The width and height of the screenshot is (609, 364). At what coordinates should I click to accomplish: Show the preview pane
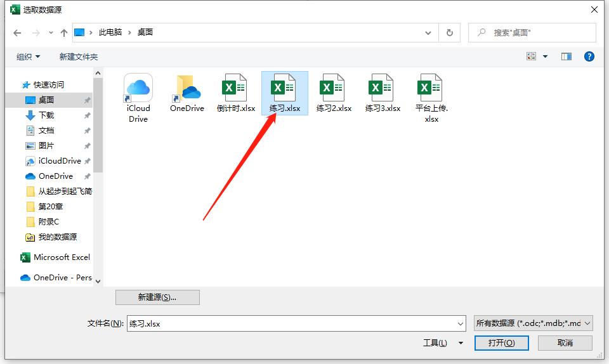[x=566, y=56]
